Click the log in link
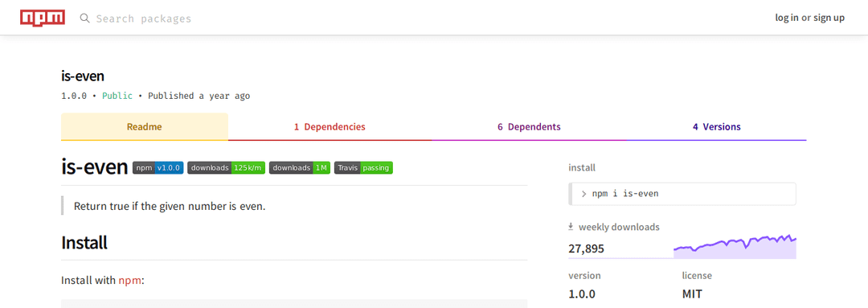Screen dimensions: 868x308 (787, 18)
